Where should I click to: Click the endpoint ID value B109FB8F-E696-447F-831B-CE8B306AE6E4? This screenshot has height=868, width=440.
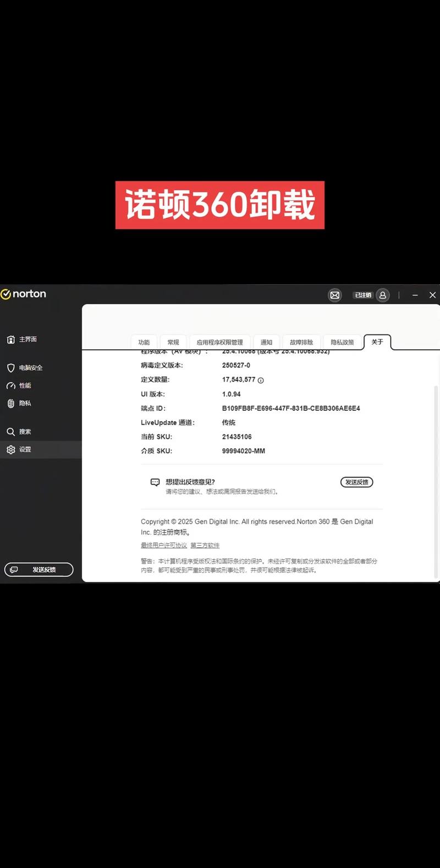(291, 409)
